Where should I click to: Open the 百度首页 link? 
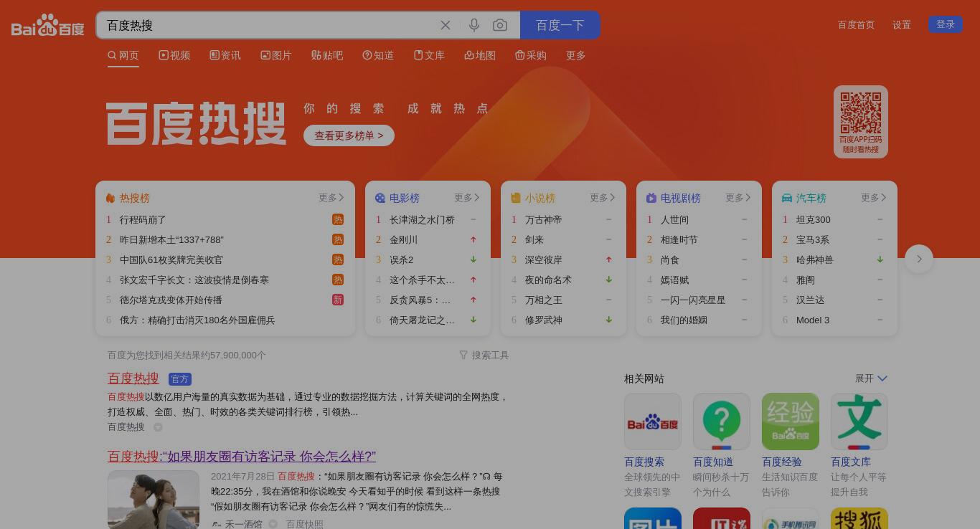857,24
